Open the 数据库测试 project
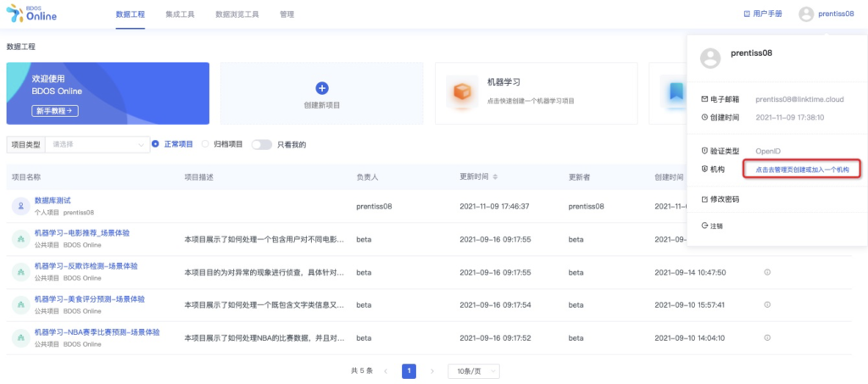 [x=53, y=200]
